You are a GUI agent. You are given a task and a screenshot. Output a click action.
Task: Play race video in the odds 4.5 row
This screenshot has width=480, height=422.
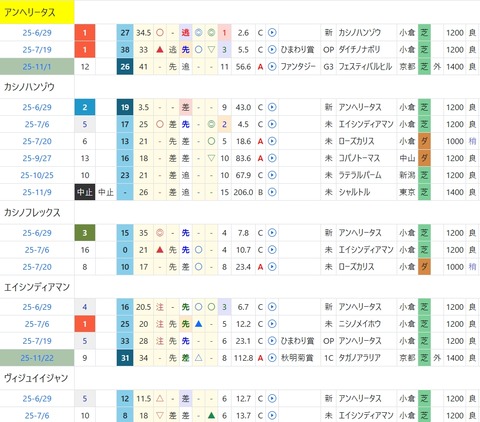tap(272, 124)
